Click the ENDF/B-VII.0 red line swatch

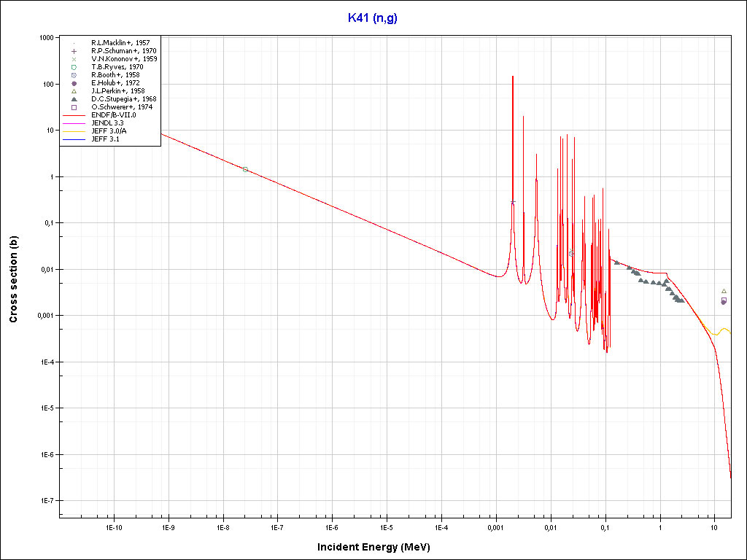(x=74, y=115)
